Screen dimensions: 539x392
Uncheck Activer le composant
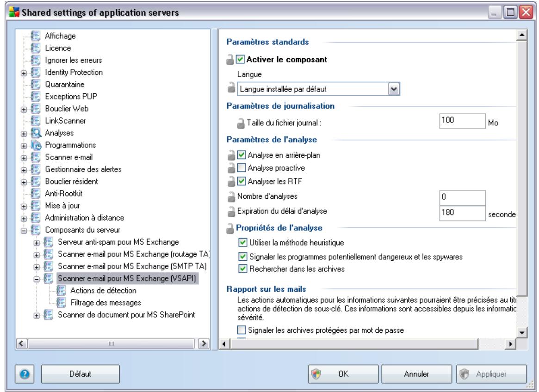point(240,60)
